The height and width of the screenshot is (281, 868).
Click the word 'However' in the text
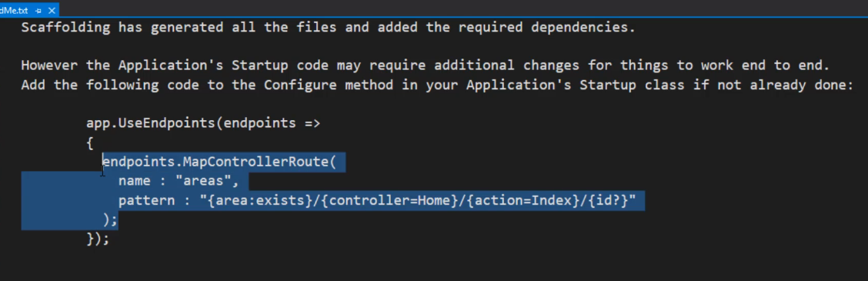(49, 65)
